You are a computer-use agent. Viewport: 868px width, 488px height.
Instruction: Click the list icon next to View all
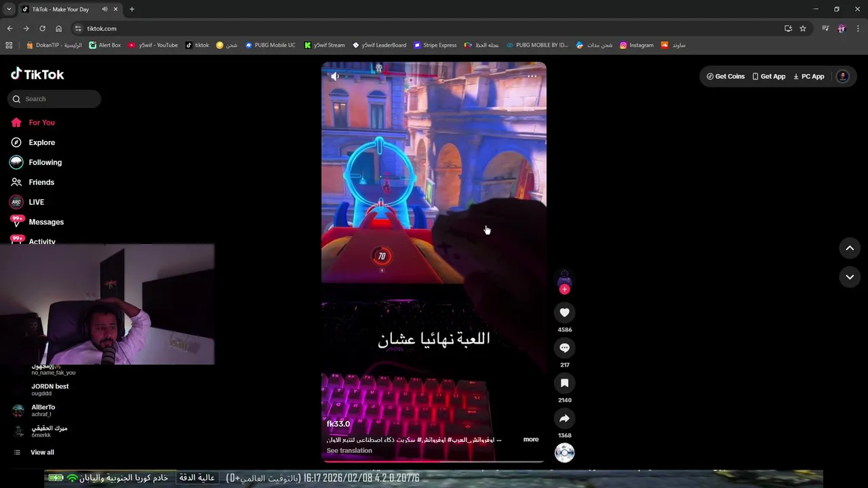(17, 452)
